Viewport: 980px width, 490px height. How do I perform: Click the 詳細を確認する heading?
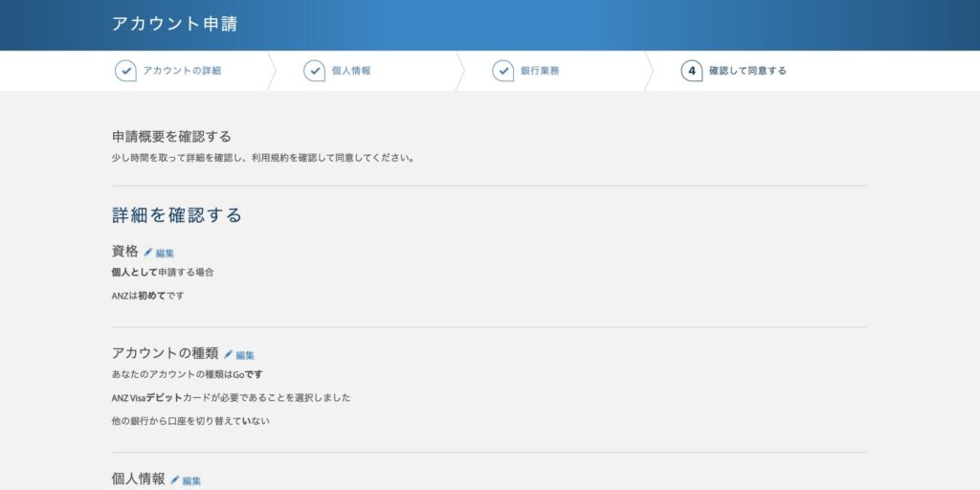177,215
